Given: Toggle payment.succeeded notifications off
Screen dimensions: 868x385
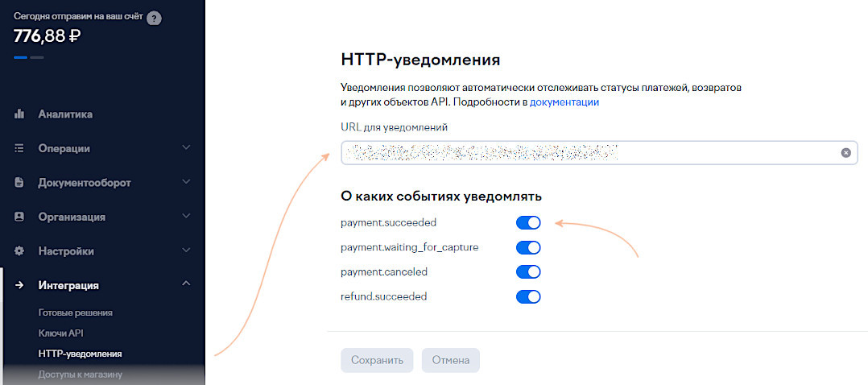Looking at the screenshot, I should [528, 223].
